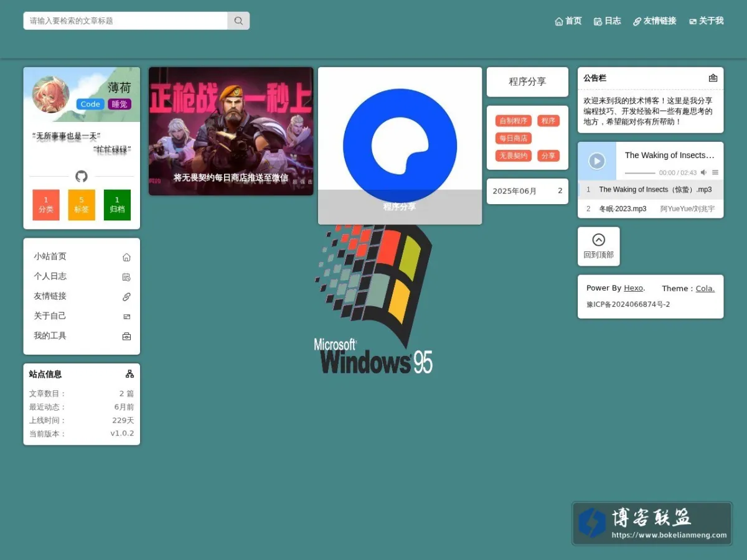
Task: Click the article title search box
Action: click(x=125, y=21)
